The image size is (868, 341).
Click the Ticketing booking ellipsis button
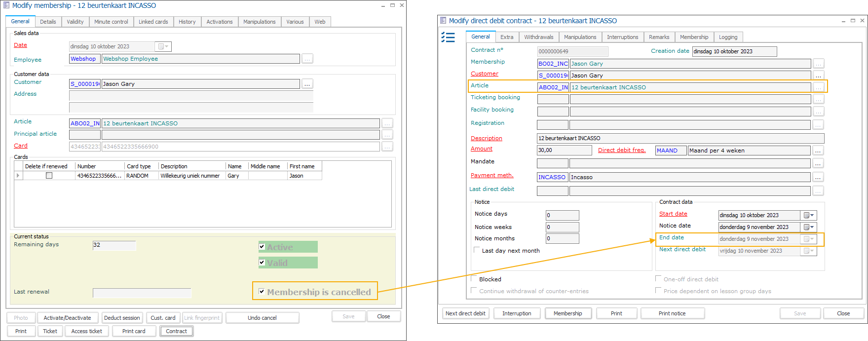pos(818,100)
